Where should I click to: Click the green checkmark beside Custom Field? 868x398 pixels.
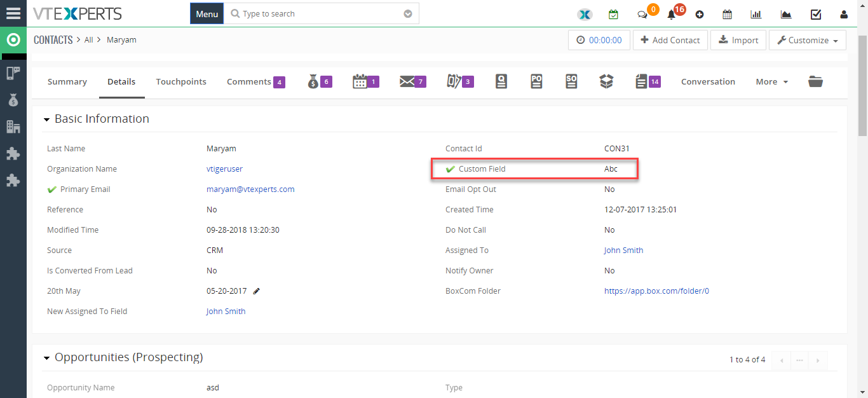pyautogui.click(x=451, y=169)
